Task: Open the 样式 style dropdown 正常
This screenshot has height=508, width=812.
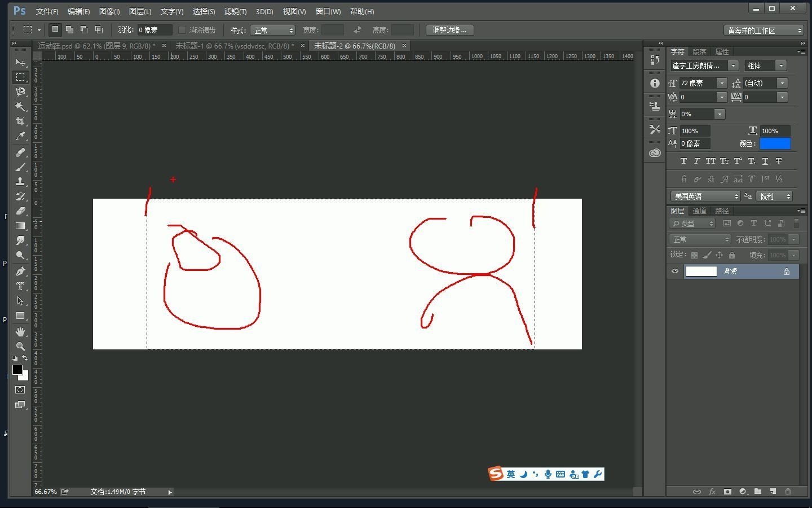Action: coord(273,30)
